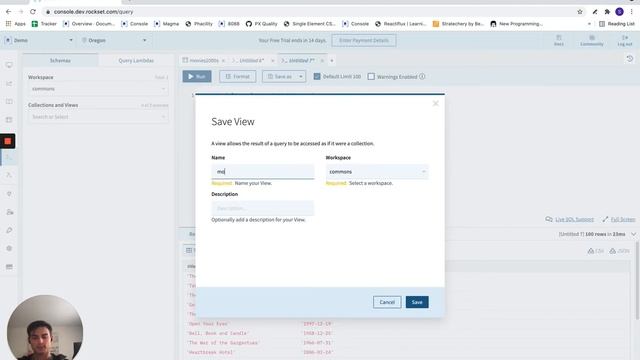The width and height of the screenshot is (640, 360).
Task: Click the users icon in left sidebar
Action: point(9,212)
